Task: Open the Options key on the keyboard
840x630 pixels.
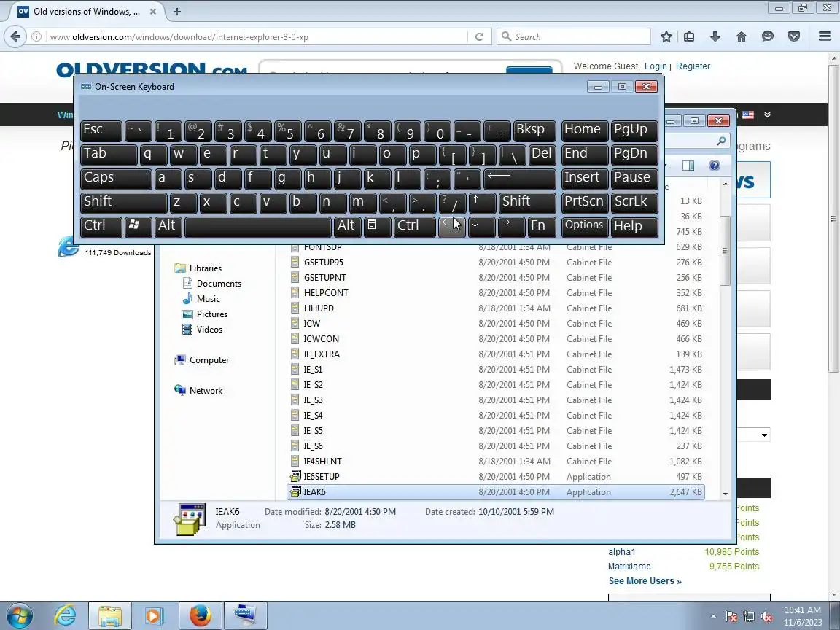Action: pos(585,227)
